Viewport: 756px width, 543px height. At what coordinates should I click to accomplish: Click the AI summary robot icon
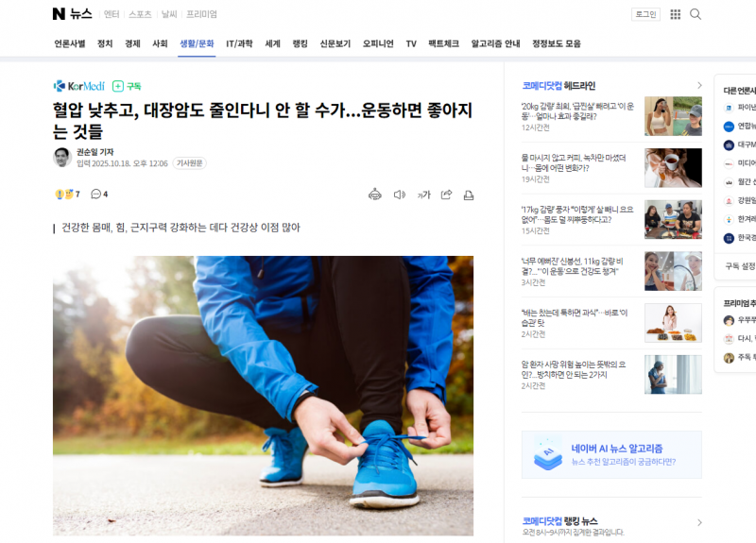pyautogui.click(x=375, y=195)
